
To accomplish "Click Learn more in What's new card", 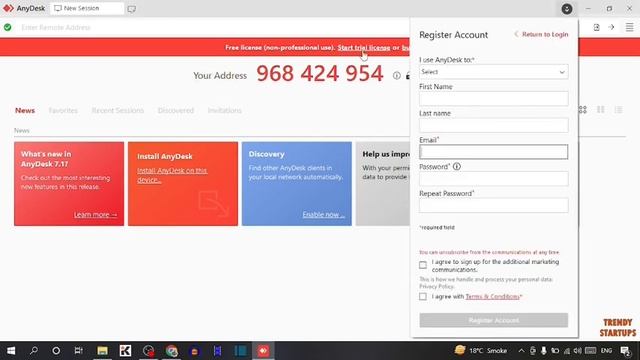I will pos(96,215).
